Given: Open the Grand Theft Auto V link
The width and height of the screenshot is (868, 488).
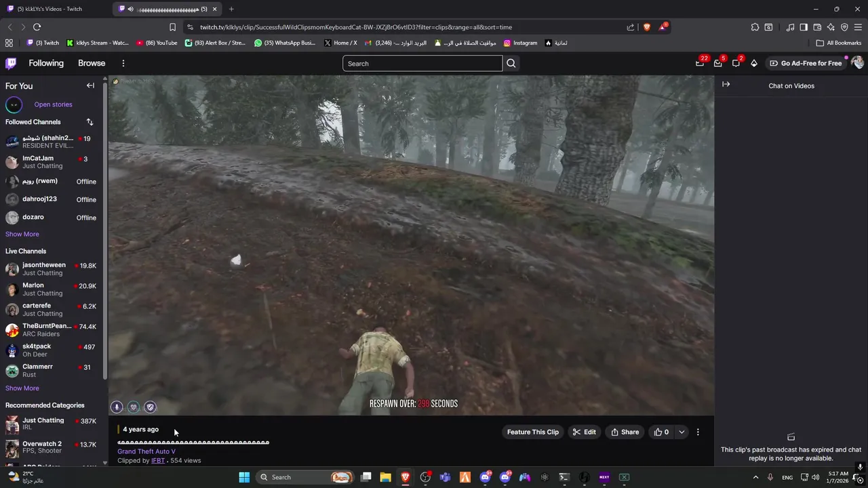Looking at the screenshot, I should pyautogui.click(x=146, y=451).
